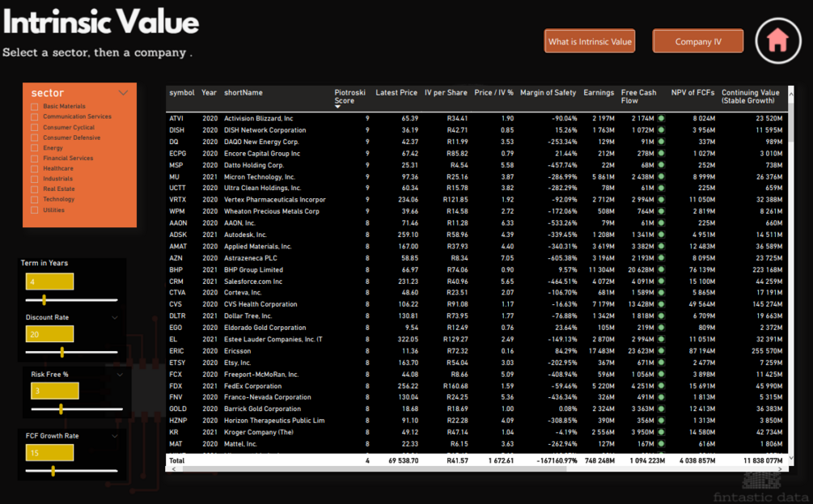Click the FCF Growth Rate slider handle
Screen dimensions: 813x504
click(53, 471)
